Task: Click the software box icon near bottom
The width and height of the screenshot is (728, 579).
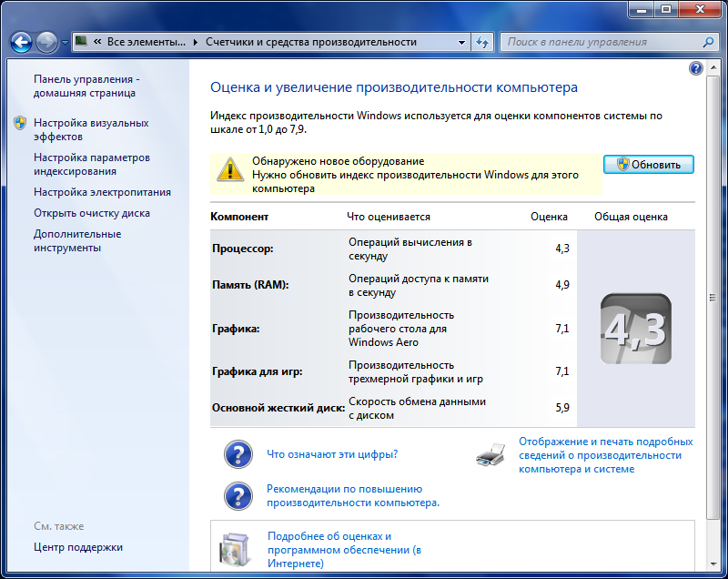Action: (x=236, y=550)
